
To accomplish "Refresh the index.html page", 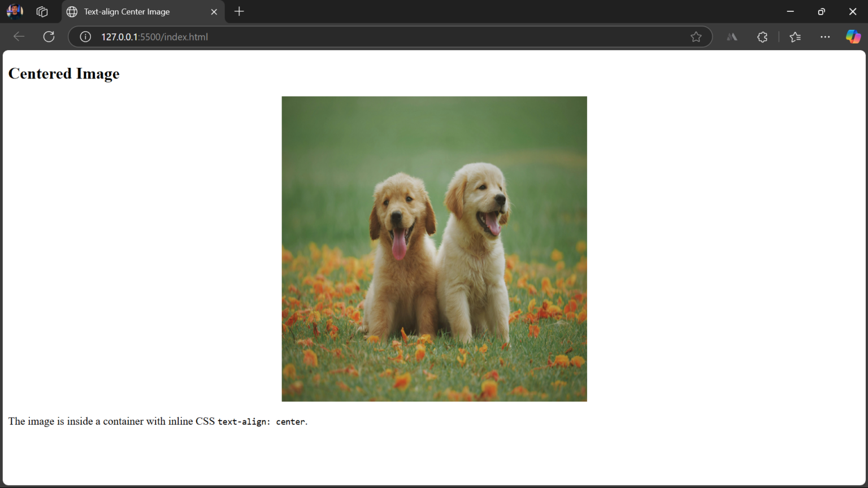I will (49, 36).
